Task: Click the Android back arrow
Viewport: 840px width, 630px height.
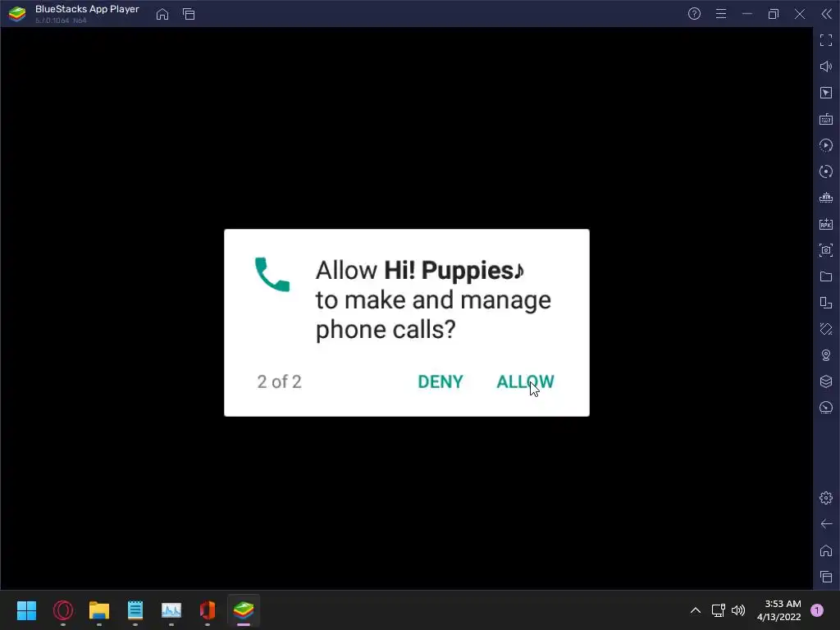Action: (x=826, y=524)
